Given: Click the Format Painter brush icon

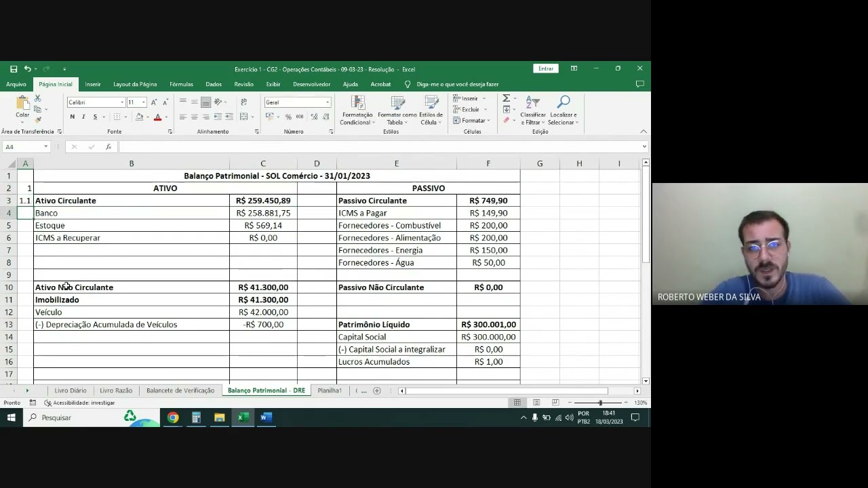Looking at the screenshot, I should pyautogui.click(x=38, y=120).
